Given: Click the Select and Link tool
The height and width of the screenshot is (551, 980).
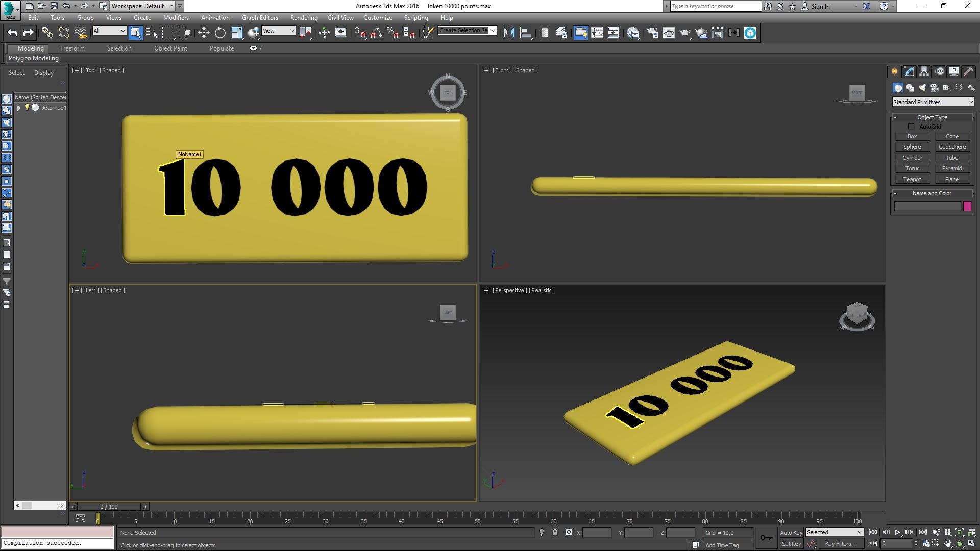Looking at the screenshot, I should [47, 33].
